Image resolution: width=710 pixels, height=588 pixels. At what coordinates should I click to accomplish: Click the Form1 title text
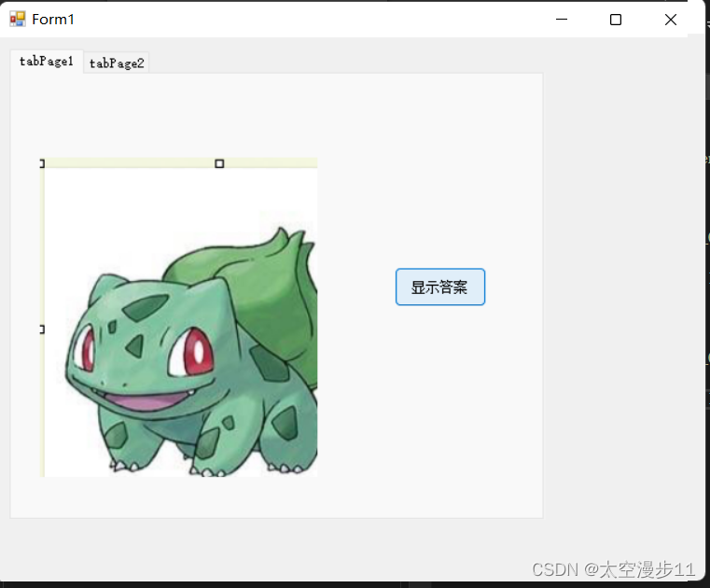click(x=53, y=20)
